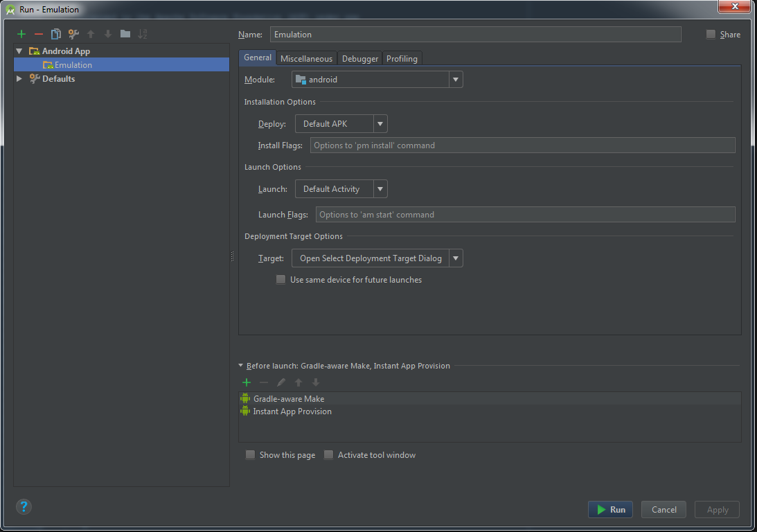The width and height of the screenshot is (757, 532).
Task: Click the red minus Remove Configuration icon
Action: (39, 34)
